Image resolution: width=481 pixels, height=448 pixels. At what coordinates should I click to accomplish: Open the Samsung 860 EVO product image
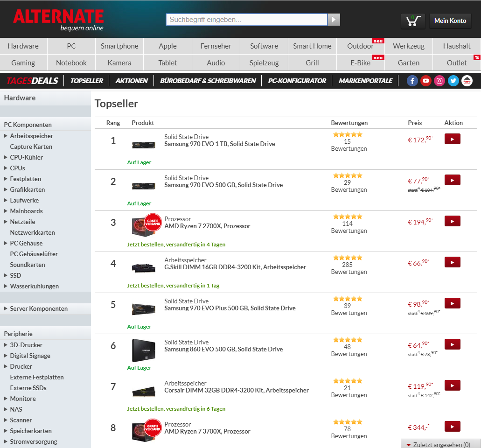(x=144, y=350)
